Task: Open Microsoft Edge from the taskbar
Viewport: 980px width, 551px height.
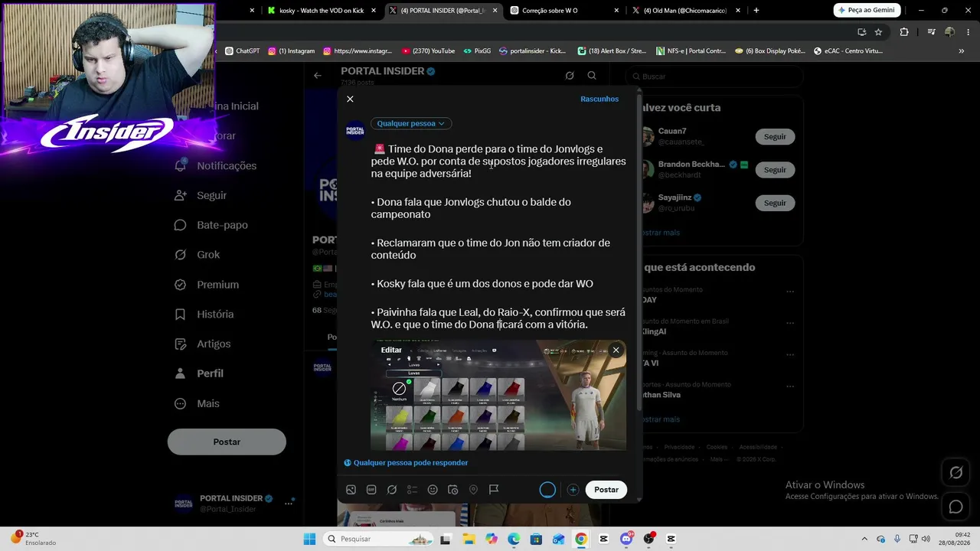Action: click(513, 539)
